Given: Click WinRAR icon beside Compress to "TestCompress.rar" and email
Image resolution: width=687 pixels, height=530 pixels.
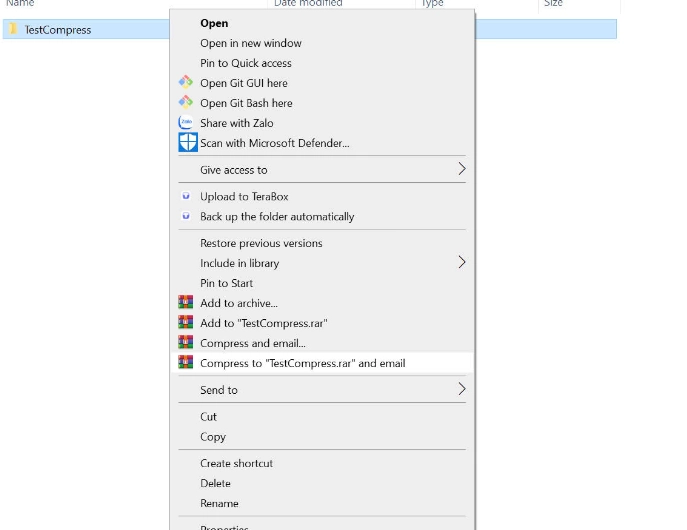Looking at the screenshot, I should [x=185, y=362].
